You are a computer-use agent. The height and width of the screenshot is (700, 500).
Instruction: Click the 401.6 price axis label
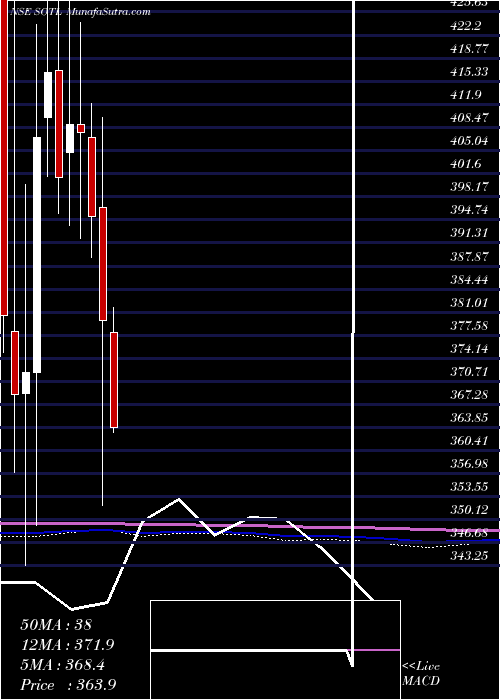tap(466, 164)
